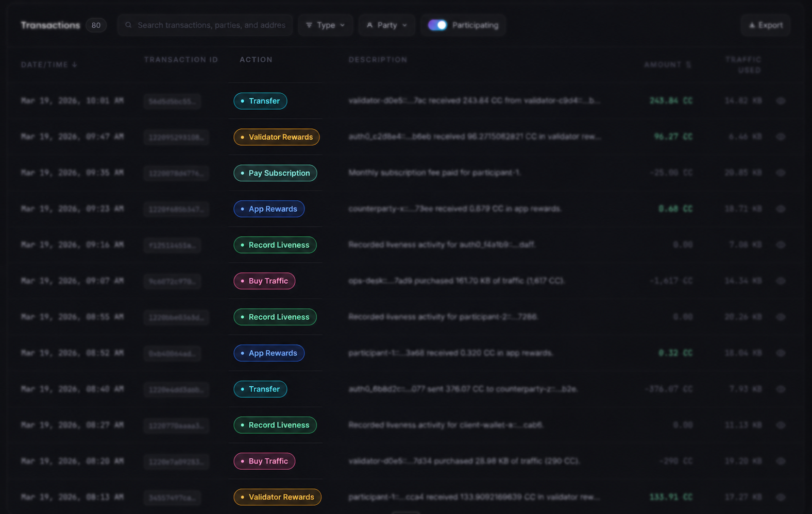812x514 pixels.
Task: Click the Transfer badge at 08:40 AM
Action: coord(260,389)
